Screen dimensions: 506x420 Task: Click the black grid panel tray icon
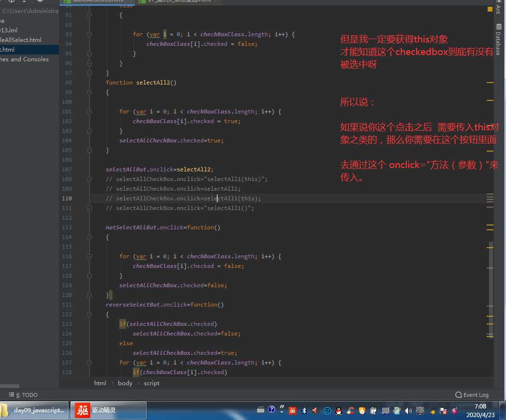pos(420,411)
